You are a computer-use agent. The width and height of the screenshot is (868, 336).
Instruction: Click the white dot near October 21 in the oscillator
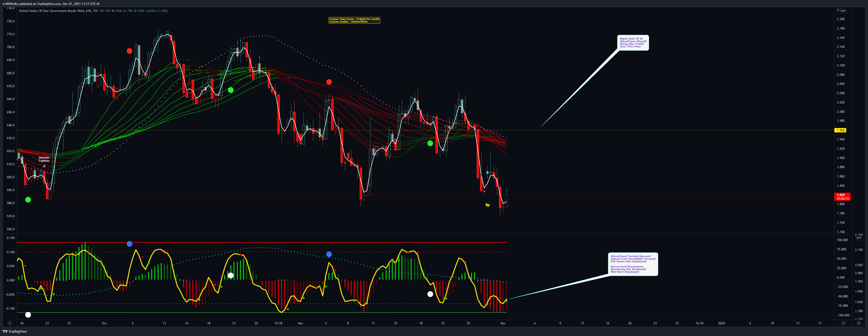coord(231,275)
